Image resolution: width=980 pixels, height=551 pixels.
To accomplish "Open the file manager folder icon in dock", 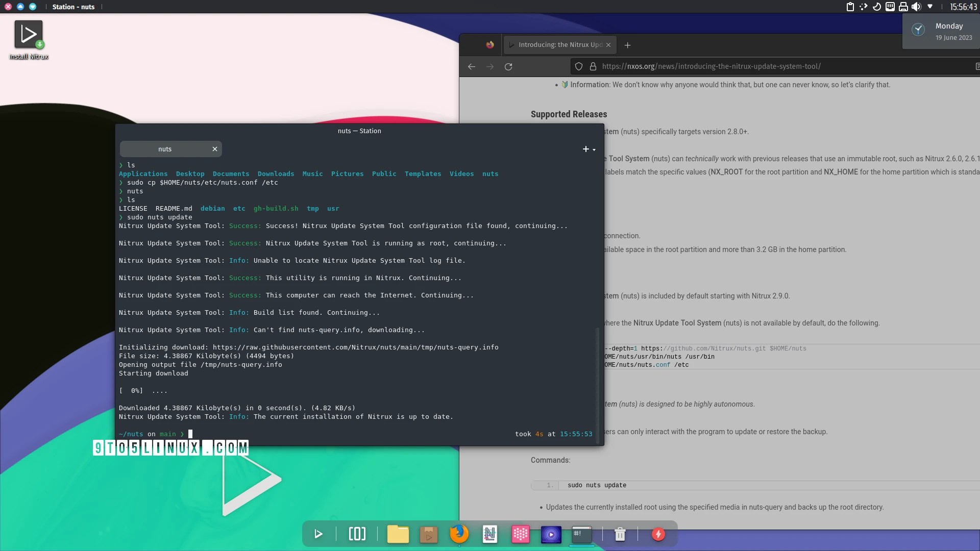I will click(398, 534).
